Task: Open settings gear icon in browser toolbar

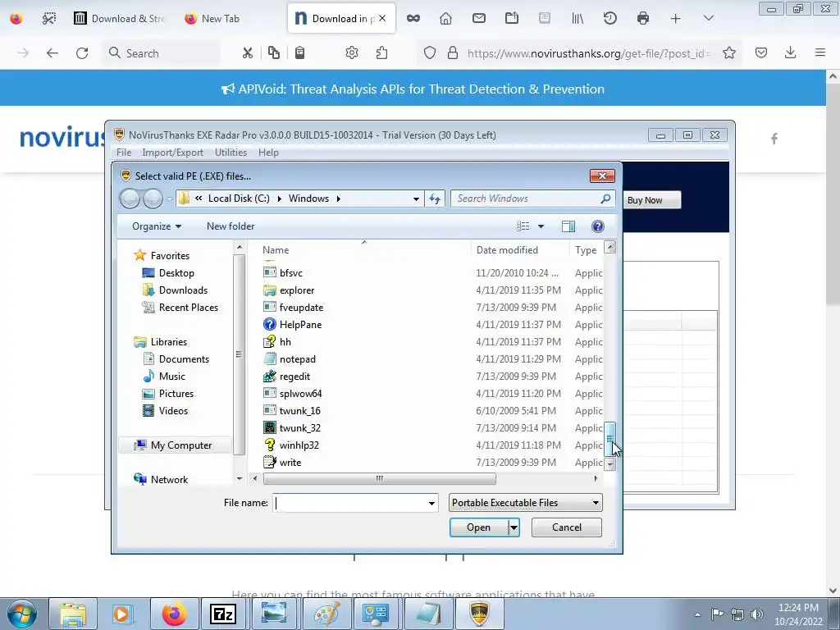Action: click(351, 53)
